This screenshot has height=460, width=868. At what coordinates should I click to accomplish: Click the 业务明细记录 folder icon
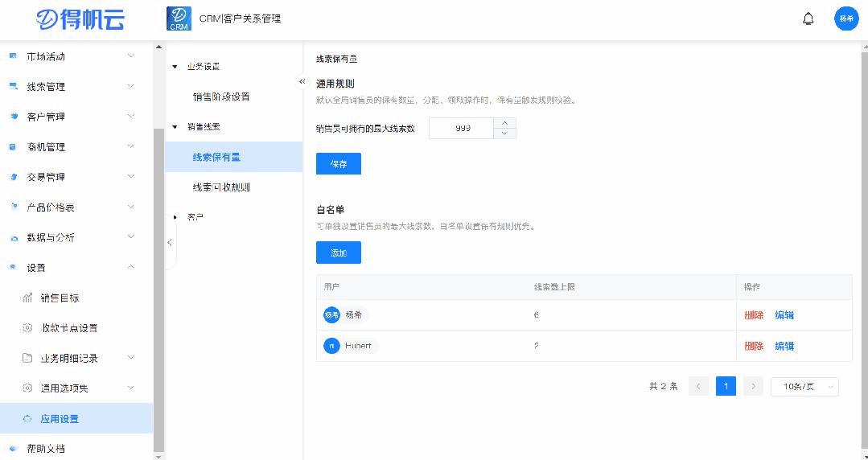(27, 358)
